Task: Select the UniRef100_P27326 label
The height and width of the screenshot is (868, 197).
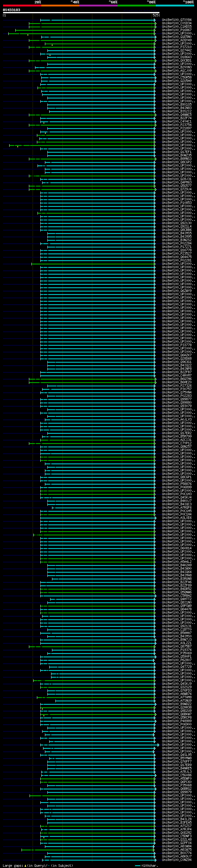Action: tap(177, 386)
